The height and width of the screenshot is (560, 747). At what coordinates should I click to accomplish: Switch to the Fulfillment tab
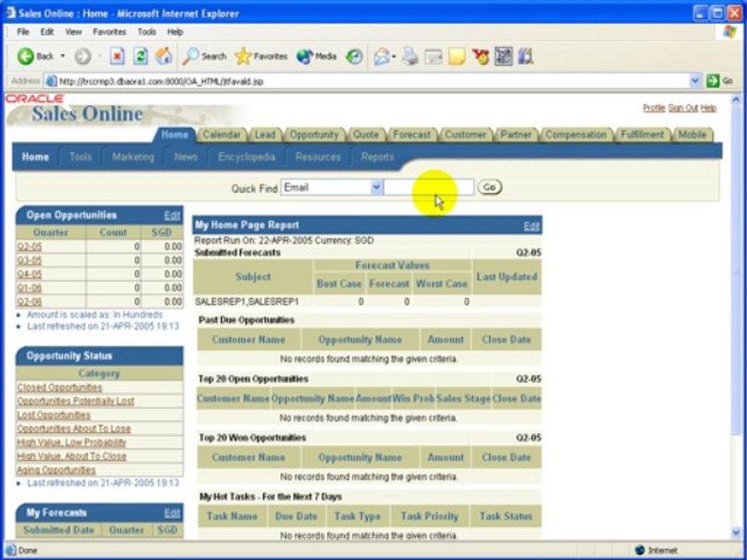tap(642, 135)
